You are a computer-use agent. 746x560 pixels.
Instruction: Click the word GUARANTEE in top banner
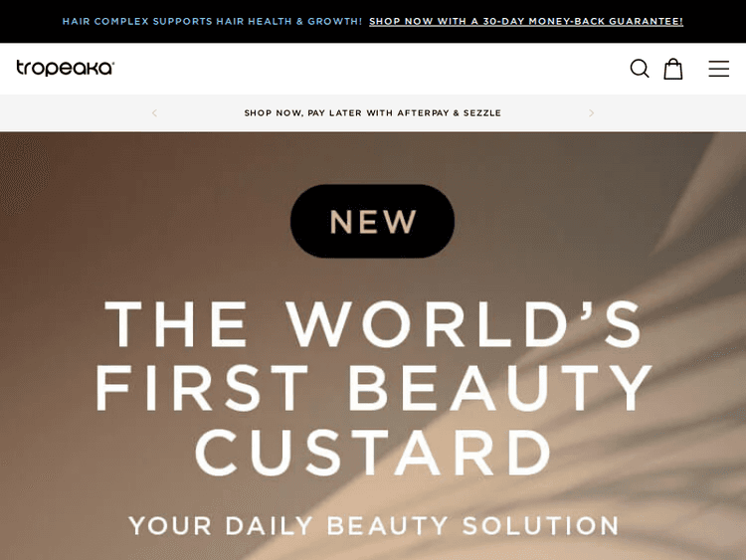click(646, 22)
